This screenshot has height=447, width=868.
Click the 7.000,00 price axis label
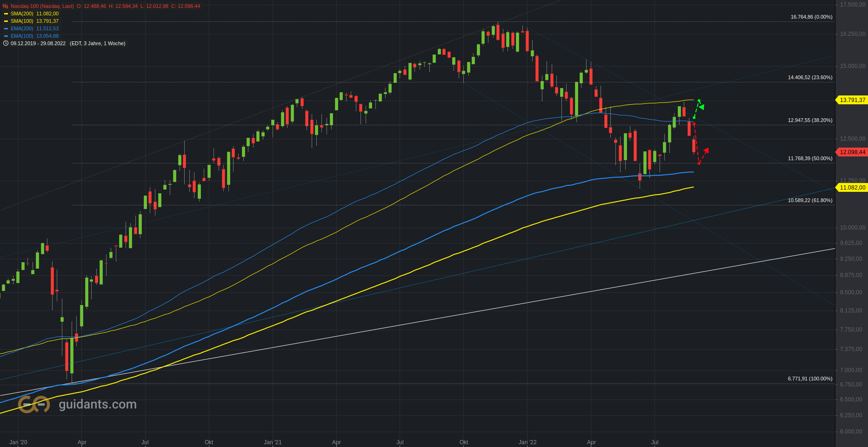coord(851,370)
